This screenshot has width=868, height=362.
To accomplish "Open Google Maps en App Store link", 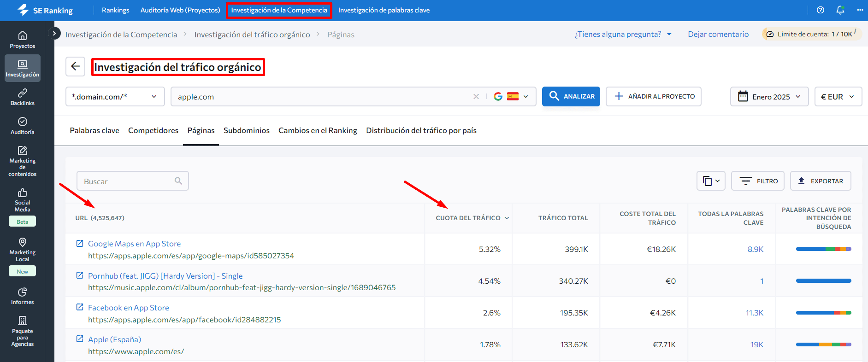I will coord(134,244).
